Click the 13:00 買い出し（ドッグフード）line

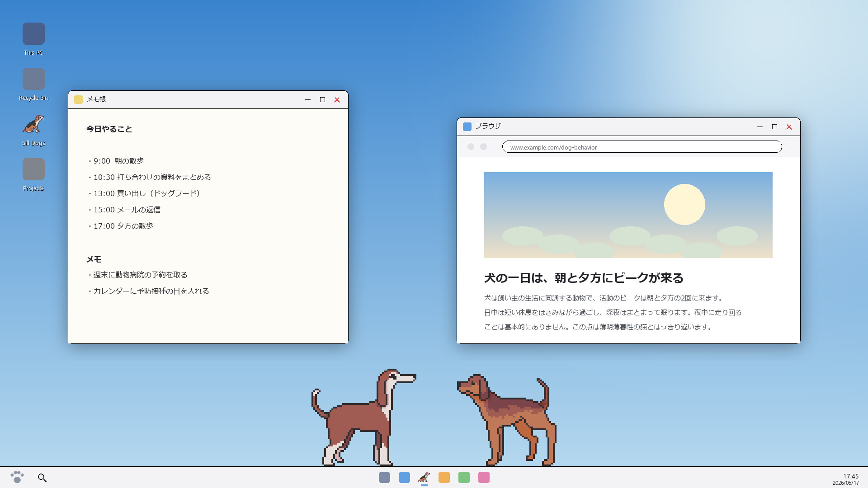(144, 193)
